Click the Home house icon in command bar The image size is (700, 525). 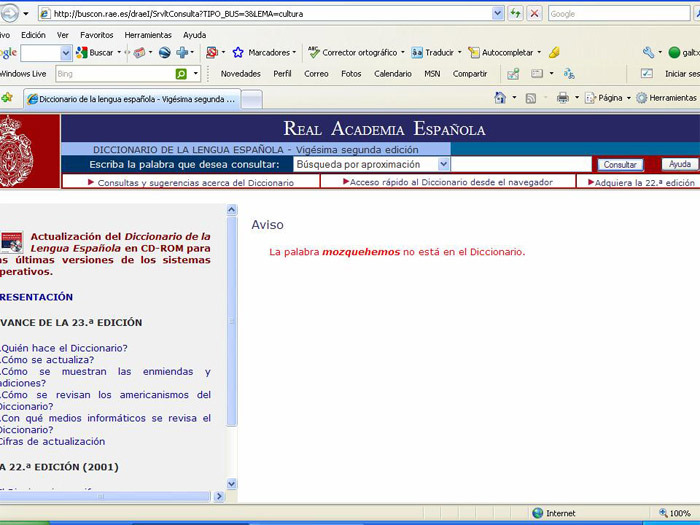coord(500,98)
